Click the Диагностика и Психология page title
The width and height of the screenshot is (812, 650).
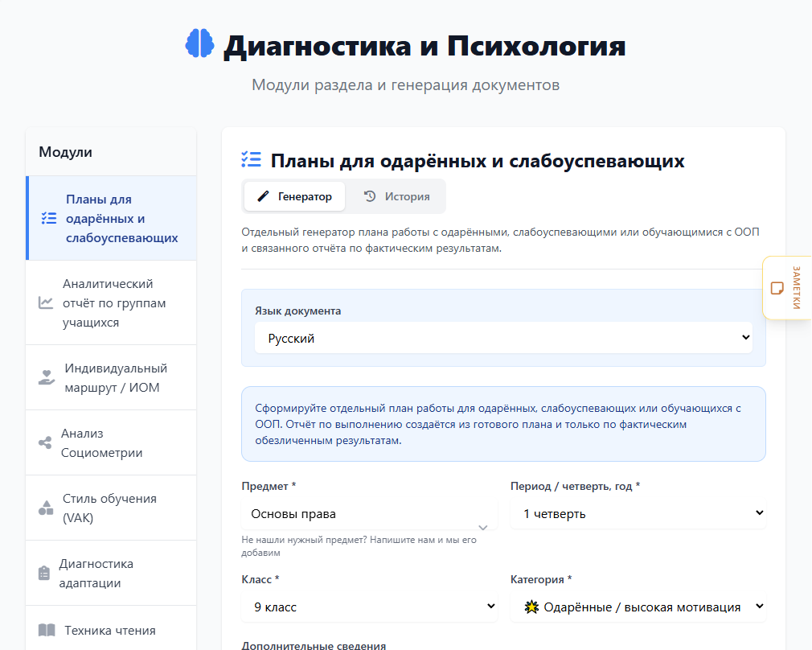(424, 46)
